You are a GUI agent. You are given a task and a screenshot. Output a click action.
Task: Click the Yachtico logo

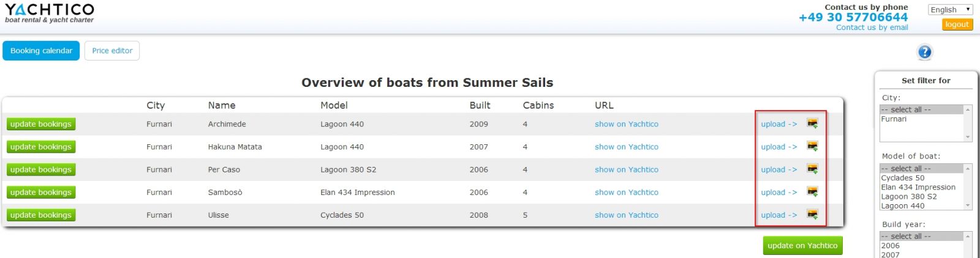[50, 13]
